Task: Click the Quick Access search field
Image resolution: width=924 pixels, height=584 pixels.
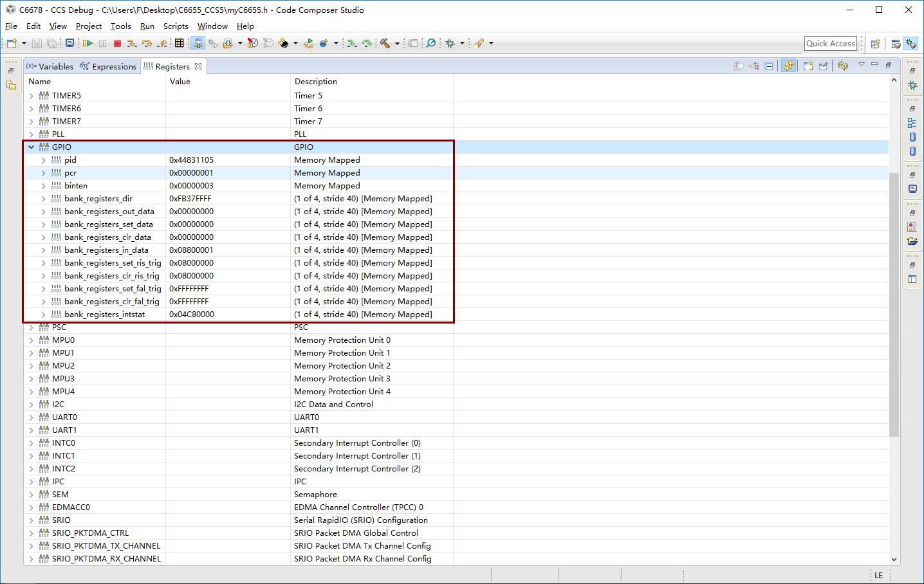Action: point(831,44)
